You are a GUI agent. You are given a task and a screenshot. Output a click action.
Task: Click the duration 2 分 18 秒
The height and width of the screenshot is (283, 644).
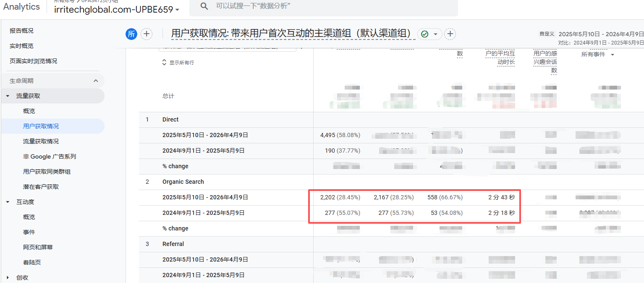[501, 213]
